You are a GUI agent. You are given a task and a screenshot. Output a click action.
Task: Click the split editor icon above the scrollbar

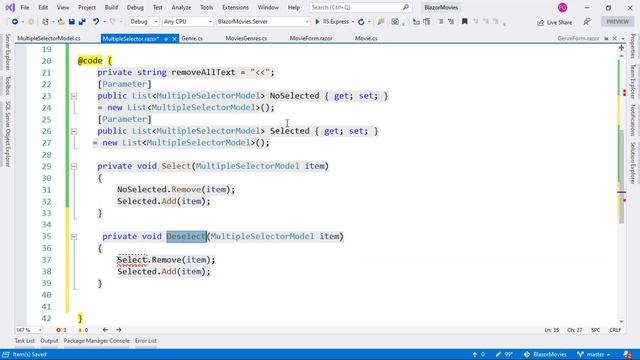point(621,48)
